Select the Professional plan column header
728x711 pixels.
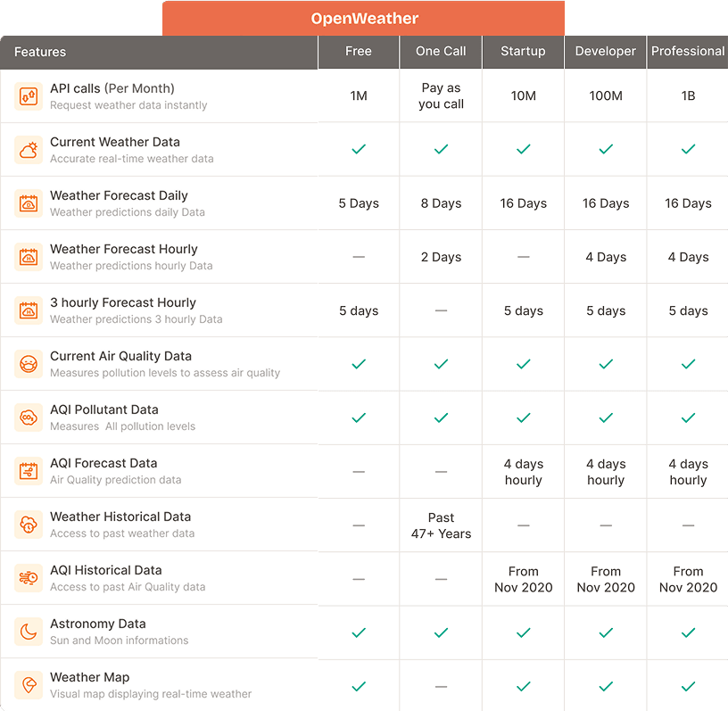click(x=688, y=52)
